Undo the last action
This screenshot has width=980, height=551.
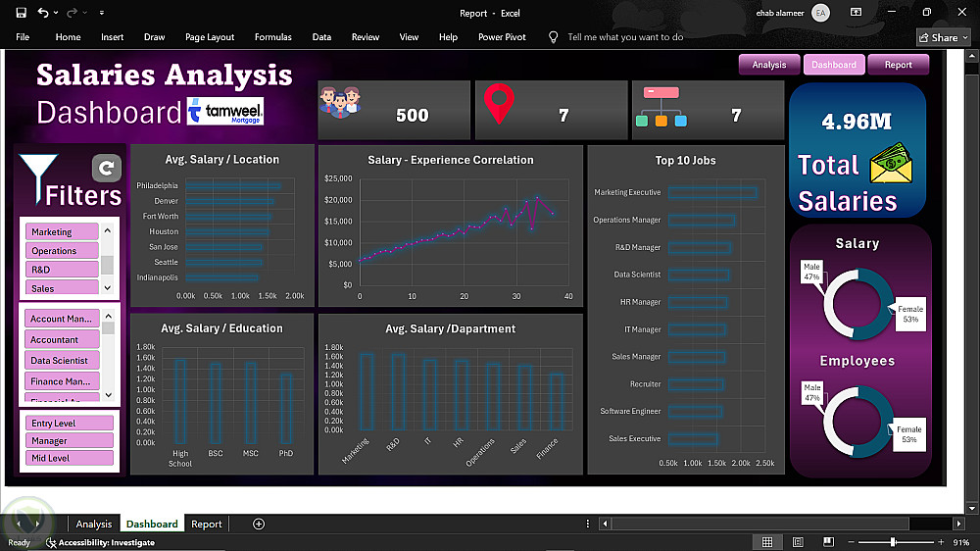pyautogui.click(x=42, y=13)
